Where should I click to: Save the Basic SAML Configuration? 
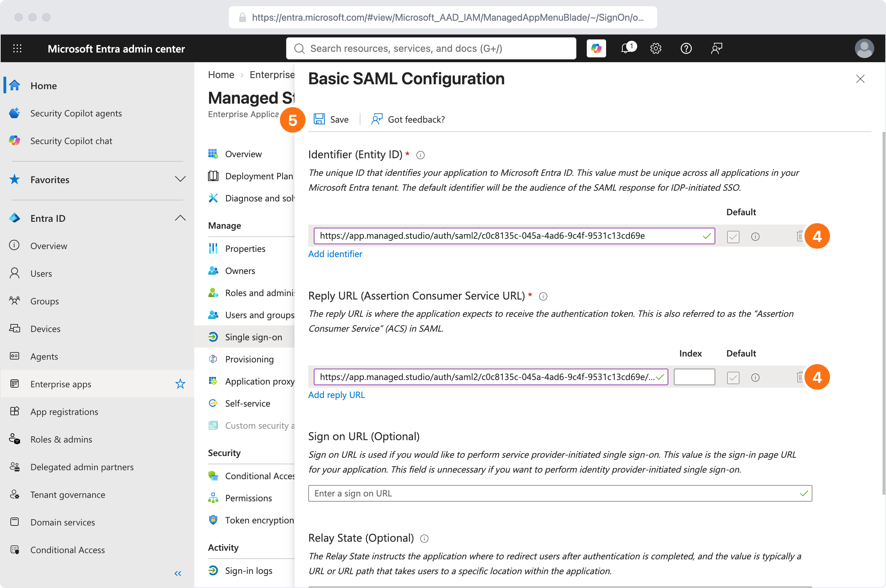pyautogui.click(x=331, y=119)
